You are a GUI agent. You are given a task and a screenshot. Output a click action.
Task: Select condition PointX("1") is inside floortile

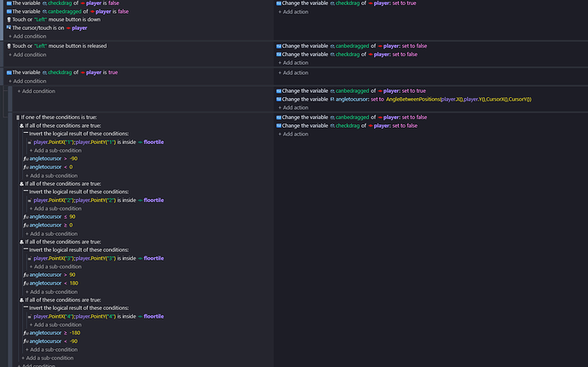coord(95,142)
